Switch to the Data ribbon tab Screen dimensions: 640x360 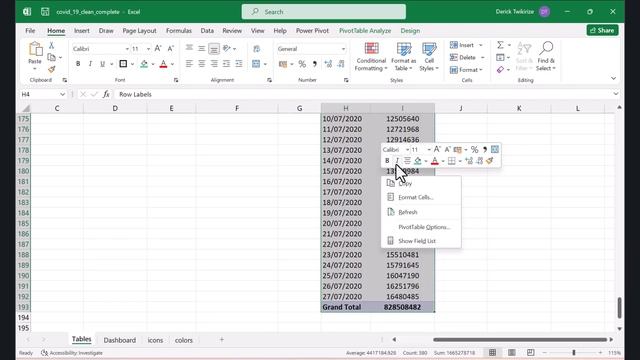(x=207, y=31)
